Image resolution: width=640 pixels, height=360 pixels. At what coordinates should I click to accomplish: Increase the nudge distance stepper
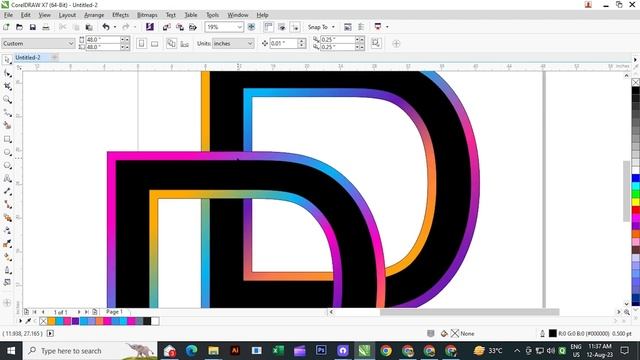click(302, 41)
